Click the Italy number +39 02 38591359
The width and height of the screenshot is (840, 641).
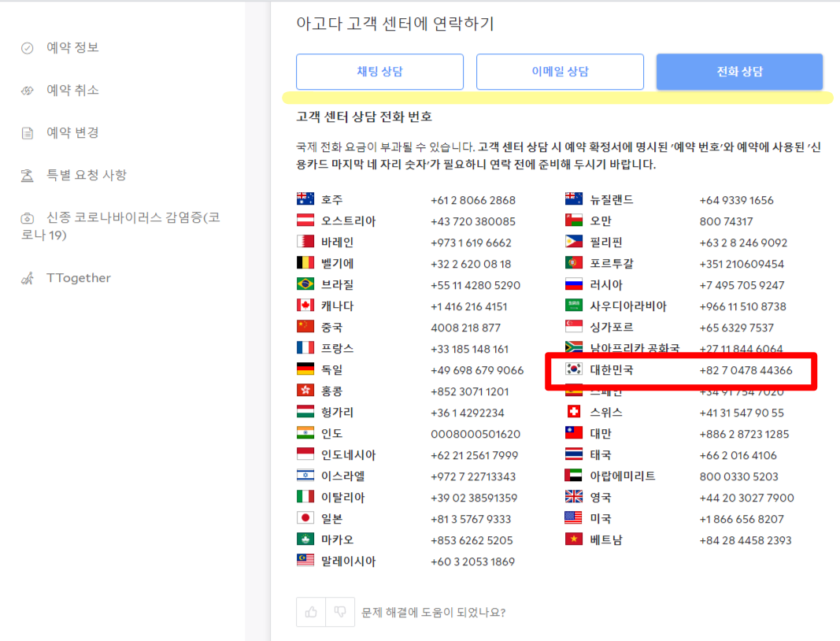474,498
